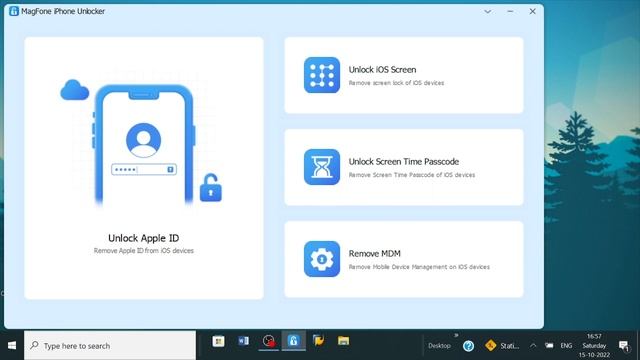Open the notification center icon
The image size is (640, 360).
(x=623, y=346)
